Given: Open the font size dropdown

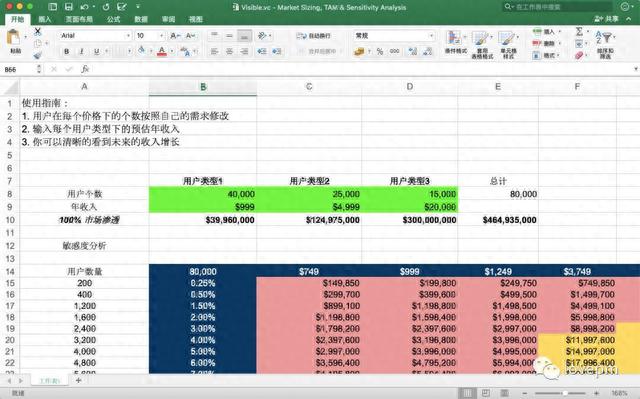Looking at the screenshot, I should click(150, 36).
